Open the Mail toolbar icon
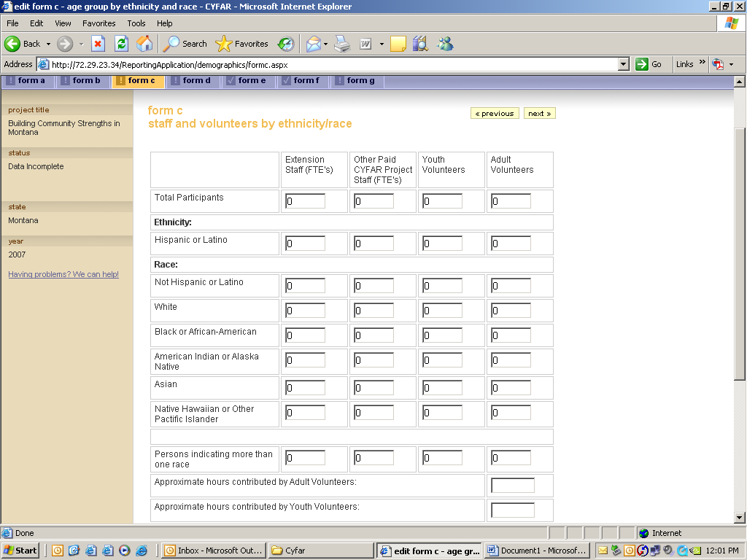This screenshot has width=747, height=560. click(313, 44)
